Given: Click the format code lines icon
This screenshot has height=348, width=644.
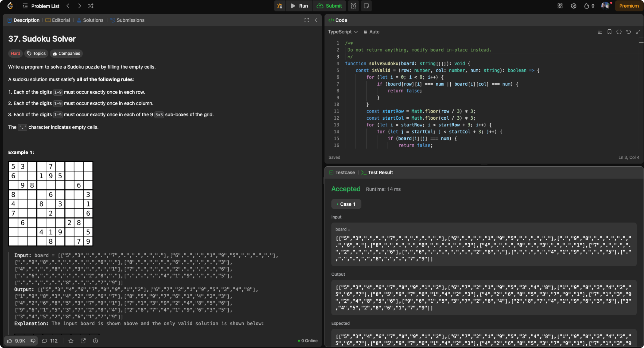Looking at the screenshot, I should click(x=600, y=32).
